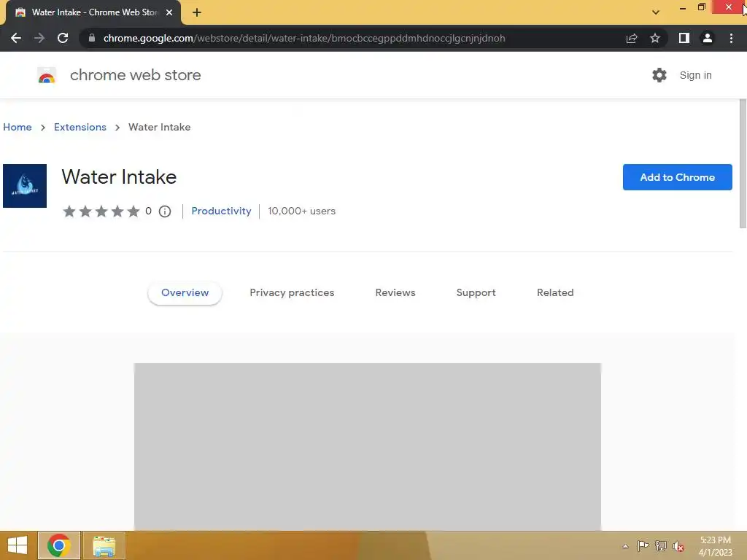The height and width of the screenshot is (560, 747).
Task: Open Chrome three-dot menu
Action: click(731, 38)
